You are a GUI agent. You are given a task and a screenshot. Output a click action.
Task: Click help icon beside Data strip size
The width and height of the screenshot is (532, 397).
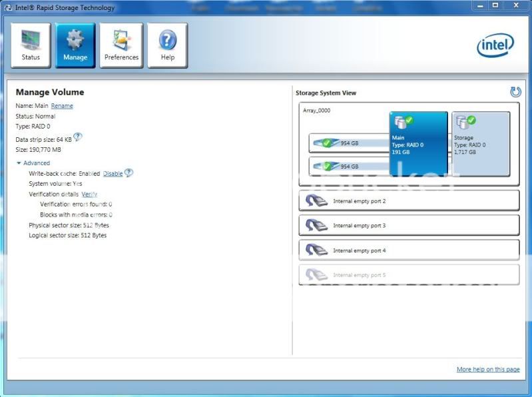(78, 138)
